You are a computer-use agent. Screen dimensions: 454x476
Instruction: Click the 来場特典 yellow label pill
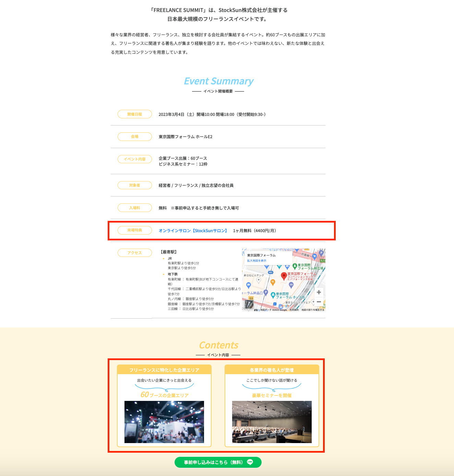pyautogui.click(x=134, y=230)
